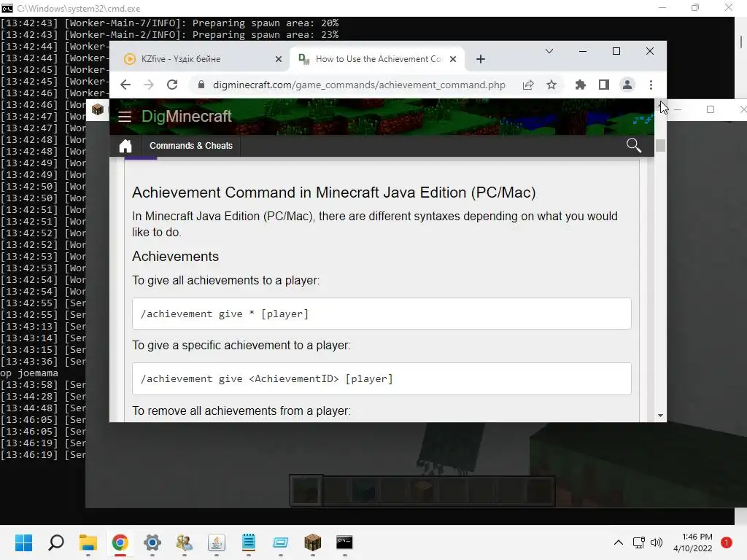This screenshot has width=747, height=560.
Task: Open Java app icon in taskbar
Action: pyautogui.click(x=216, y=542)
